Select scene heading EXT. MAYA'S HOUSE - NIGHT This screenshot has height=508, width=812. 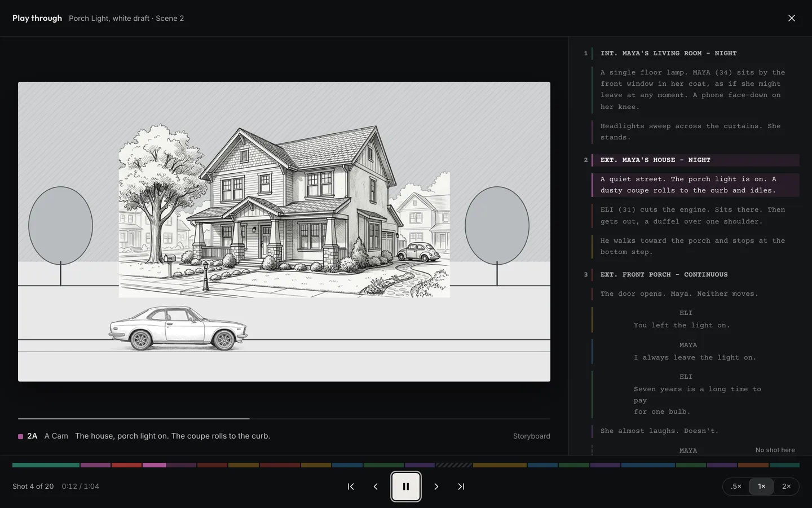click(x=655, y=160)
